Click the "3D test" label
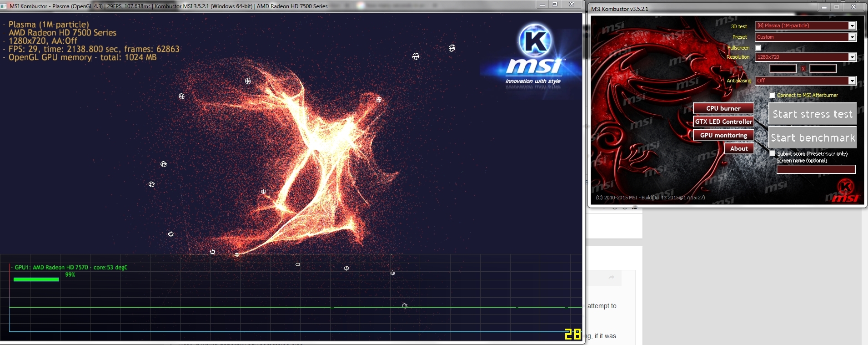Screen dimensions: 868x345 739,26
